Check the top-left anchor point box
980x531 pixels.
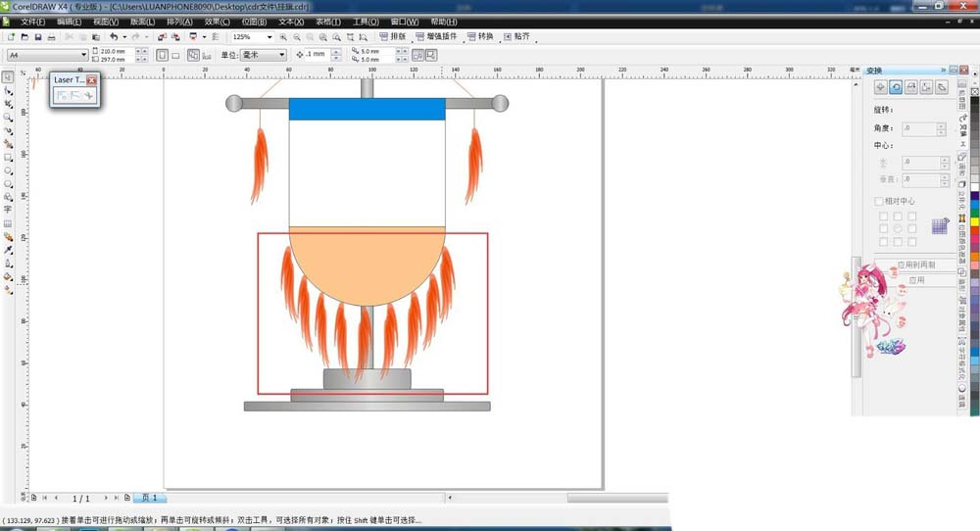pyautogui.click(x=882, y=216)
